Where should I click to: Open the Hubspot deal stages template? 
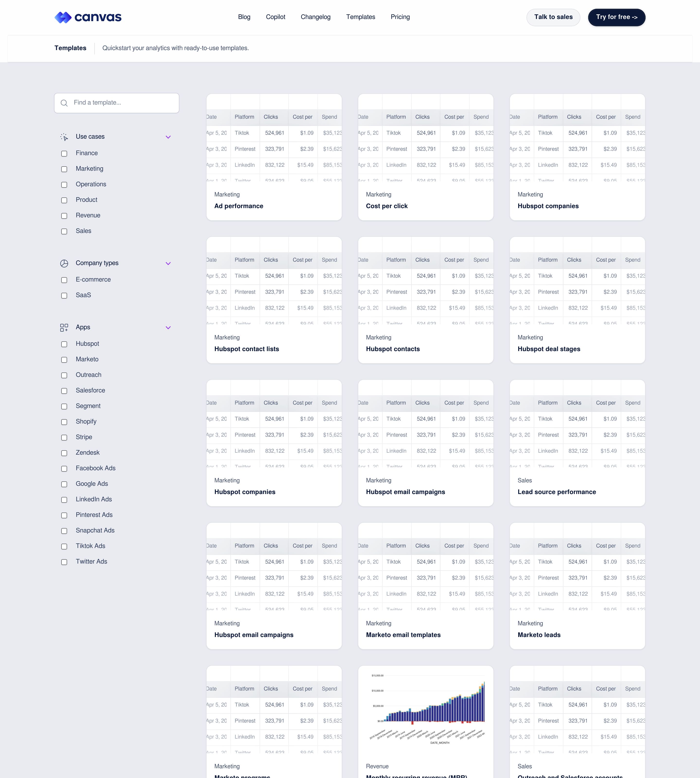(577, 300)
